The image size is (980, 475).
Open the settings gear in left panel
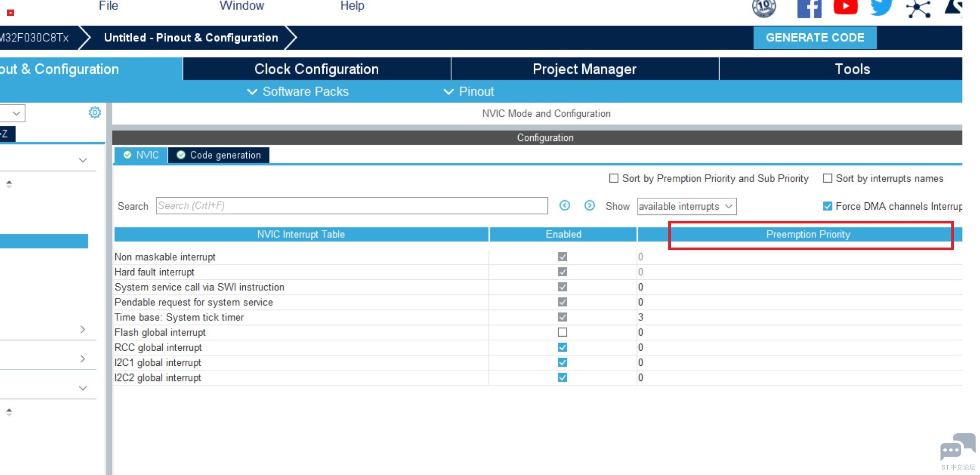[x=95, y=113]
